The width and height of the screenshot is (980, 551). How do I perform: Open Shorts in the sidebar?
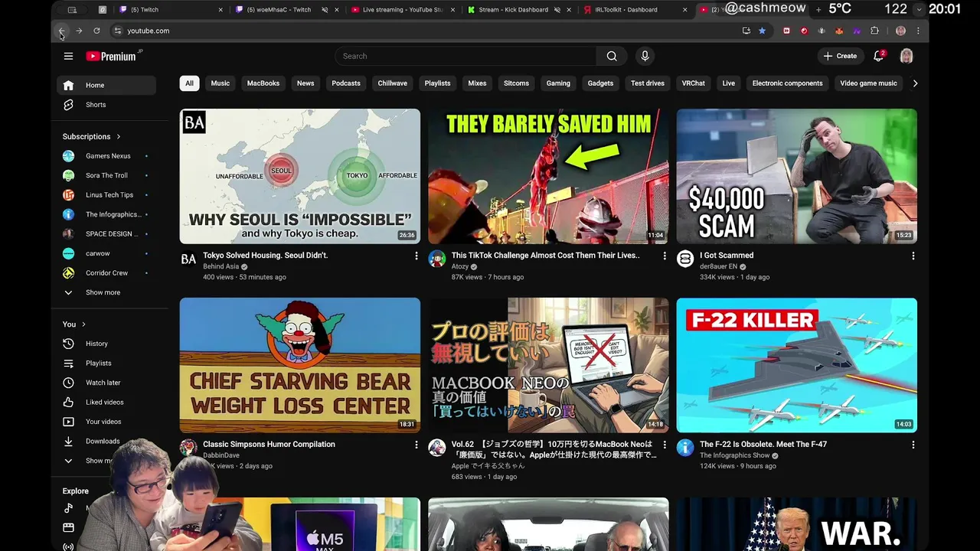pyautogui.click(x=106, y=105)
